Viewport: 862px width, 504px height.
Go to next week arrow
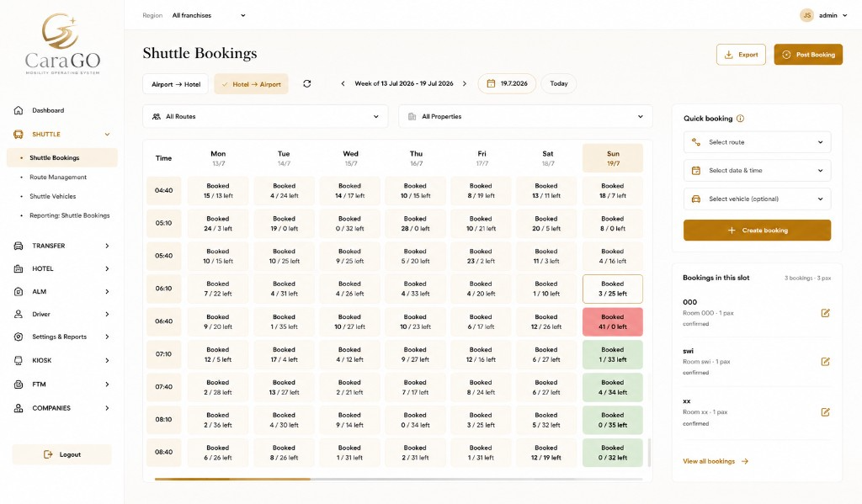[465, 83]
